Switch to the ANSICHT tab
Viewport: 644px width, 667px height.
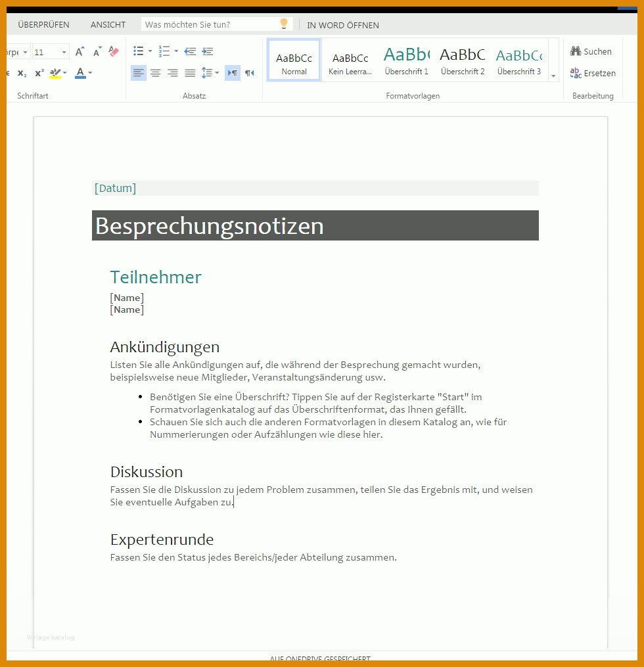click(x=108, y=25)
